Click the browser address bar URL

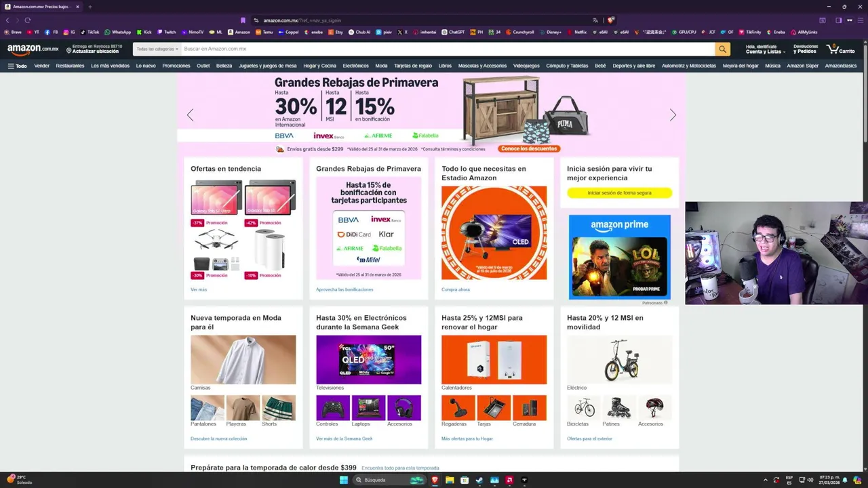point(302,20)
